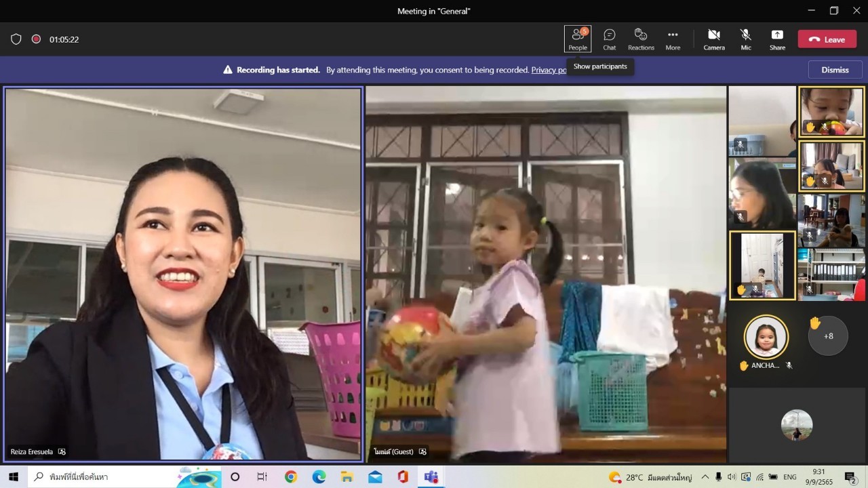This screenshot has width=868, height=488.
Task: Select girl with glasses thumbnail
Action: [762, 193]
